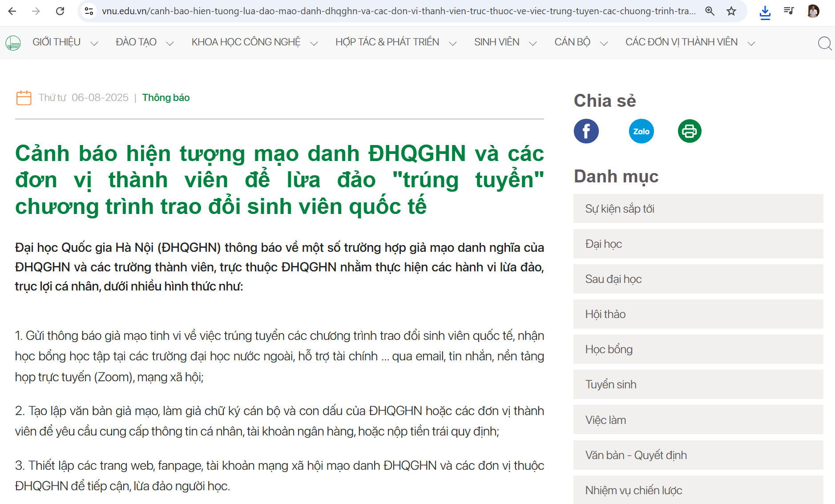This screenshot has height=504, width=835.
Task: Go to the Học bổng section
Action: coord(609,349)
